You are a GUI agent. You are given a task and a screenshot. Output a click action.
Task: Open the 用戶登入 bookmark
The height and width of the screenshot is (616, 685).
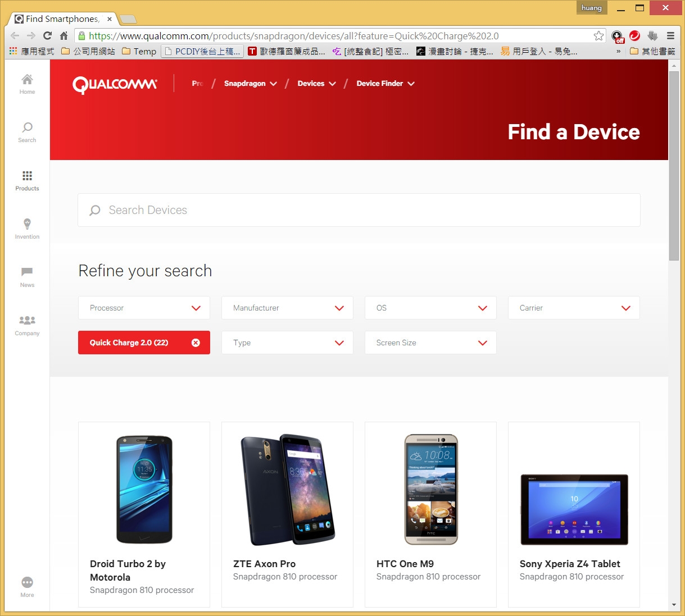539,51
